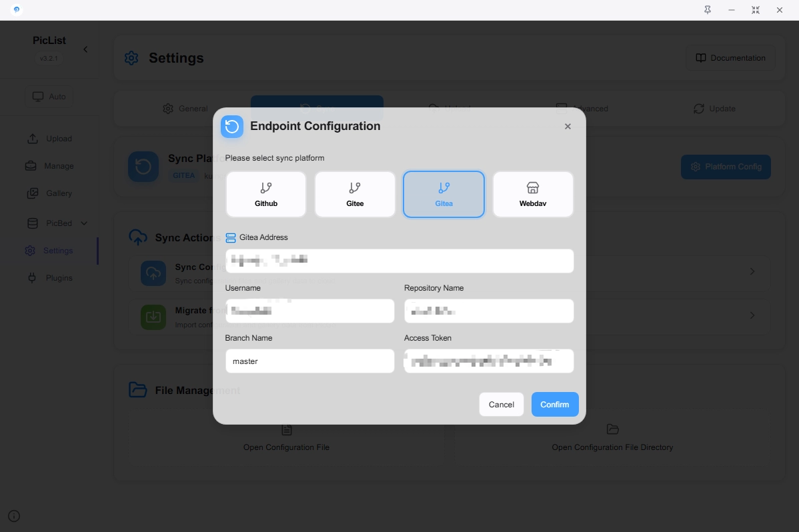Close the Endpoint Configuration dialog
Viewport: 799px width, 532px height.
click(x=568, y=127)
